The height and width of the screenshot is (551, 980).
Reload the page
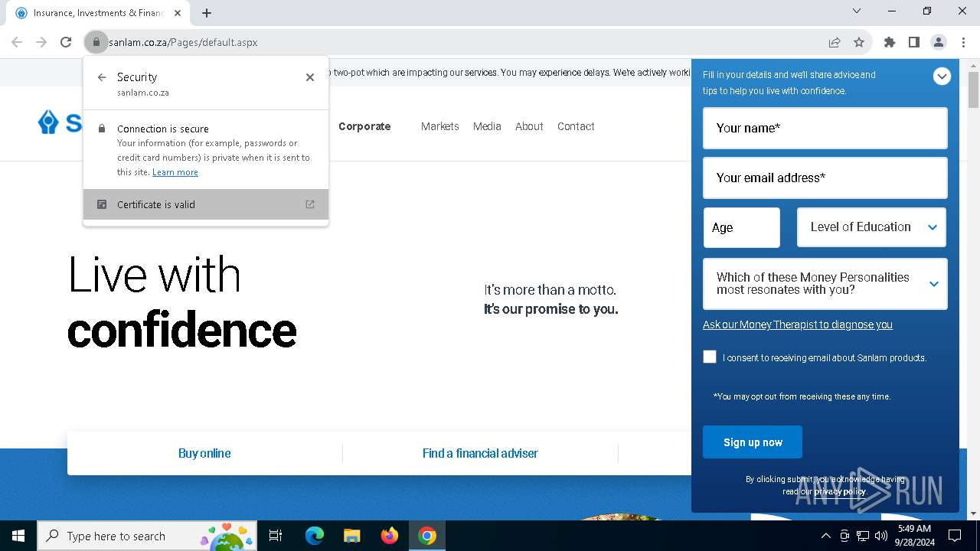(x=66, y=42)
